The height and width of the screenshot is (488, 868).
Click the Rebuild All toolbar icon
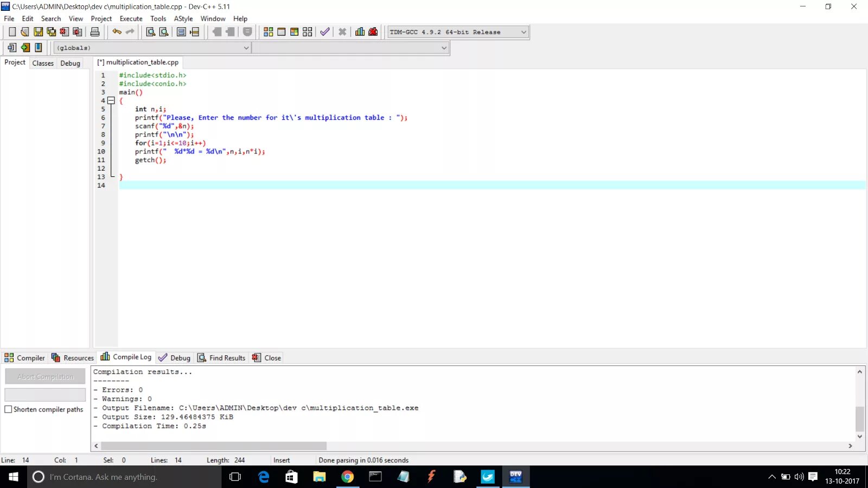click(308, 32)
